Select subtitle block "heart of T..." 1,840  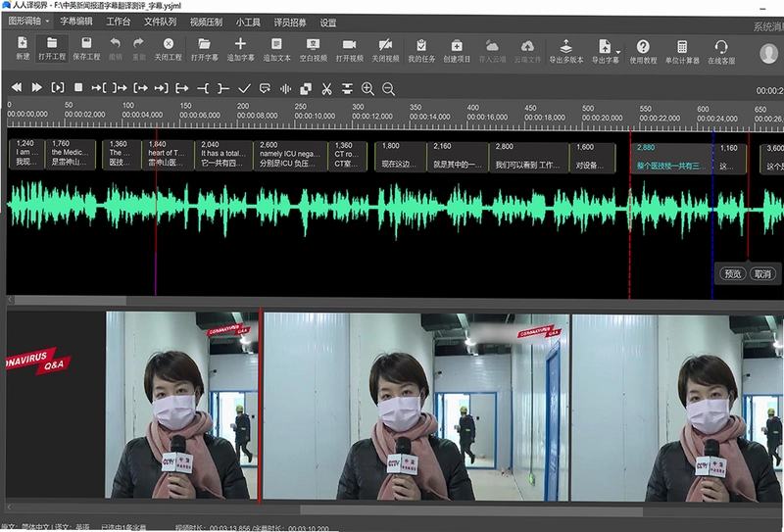click(169, 155)
